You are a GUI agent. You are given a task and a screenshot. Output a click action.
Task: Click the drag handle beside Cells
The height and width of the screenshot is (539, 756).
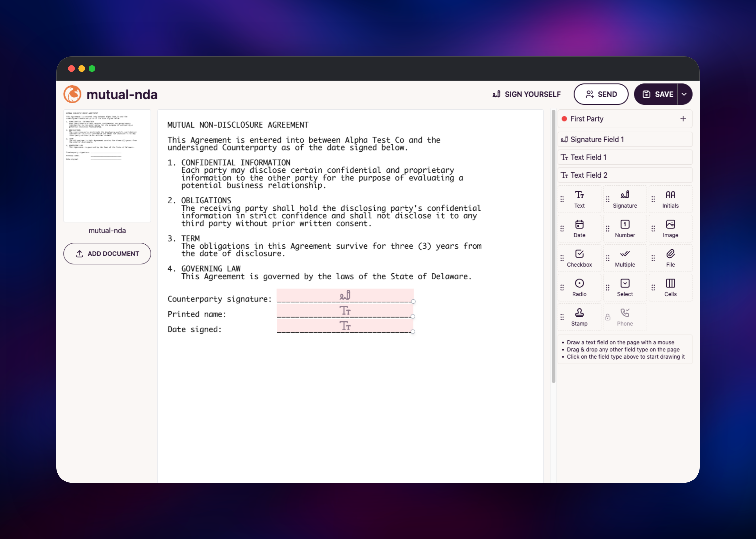point(653,288)
